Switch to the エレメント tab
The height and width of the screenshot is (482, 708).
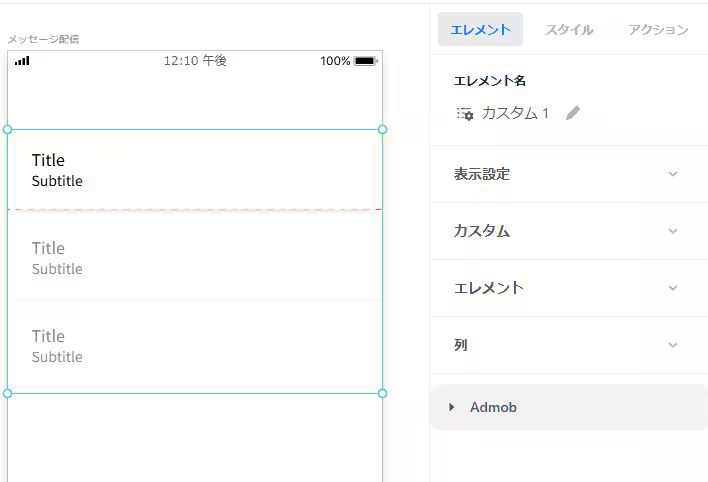[x=480, y=30]
